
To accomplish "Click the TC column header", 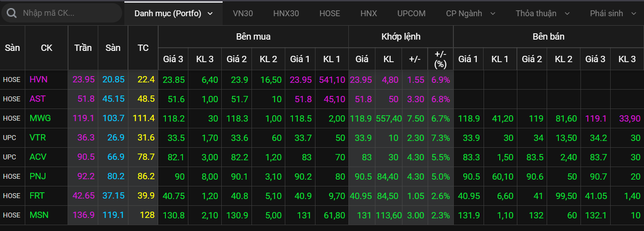I will click(143, 48).
